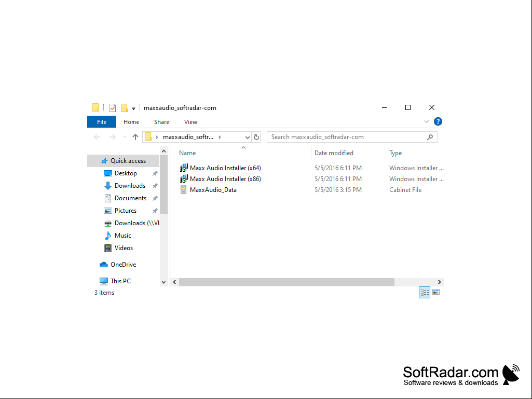This screenshot has width=532, height=399.
Task: Open Documents in the navigation pane
Action: point(130,198)
